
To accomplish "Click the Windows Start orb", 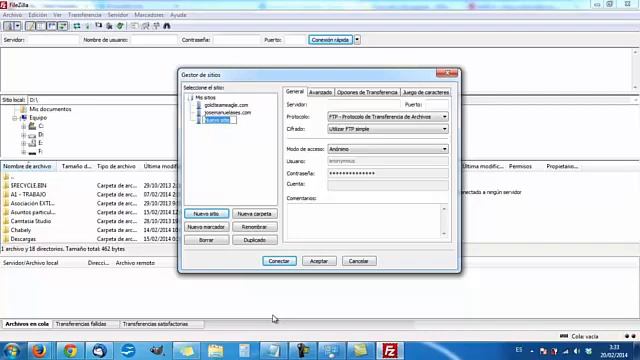I will pyautogui.click(x=11, y=351).
